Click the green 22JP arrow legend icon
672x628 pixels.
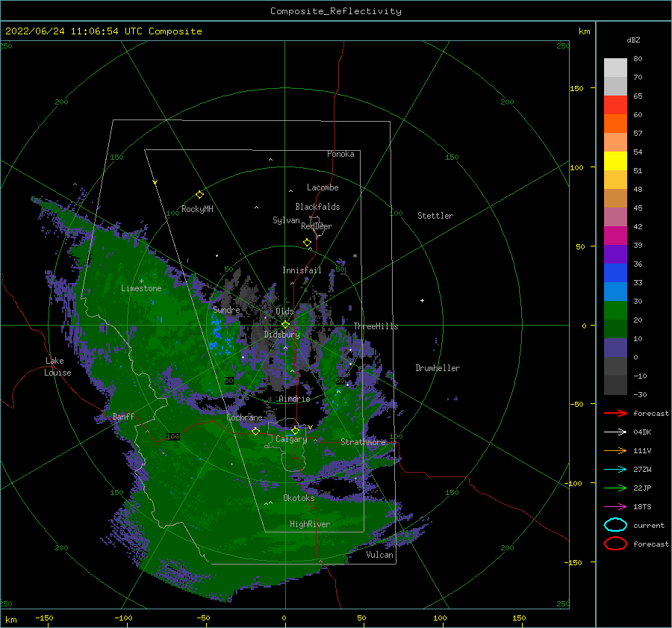[615, 488]
